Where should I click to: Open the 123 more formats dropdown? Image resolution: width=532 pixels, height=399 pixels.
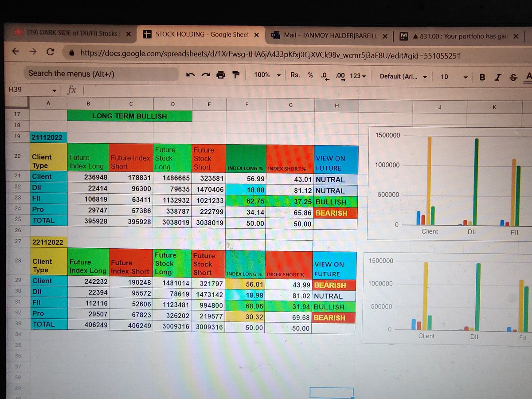[x=358, y=76]
